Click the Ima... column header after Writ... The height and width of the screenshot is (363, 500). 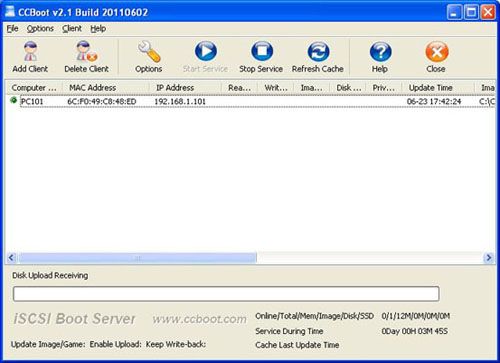click(311, 88)
